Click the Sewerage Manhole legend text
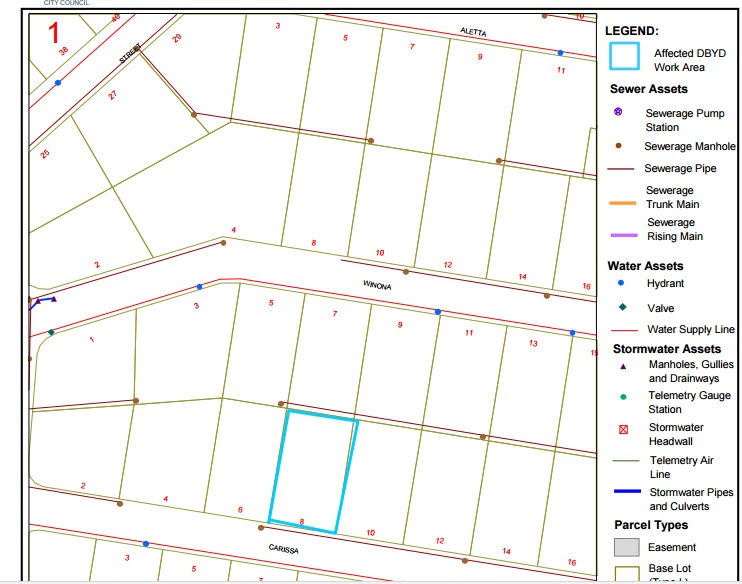The image size is (742, 584). [x=689, y=146]
